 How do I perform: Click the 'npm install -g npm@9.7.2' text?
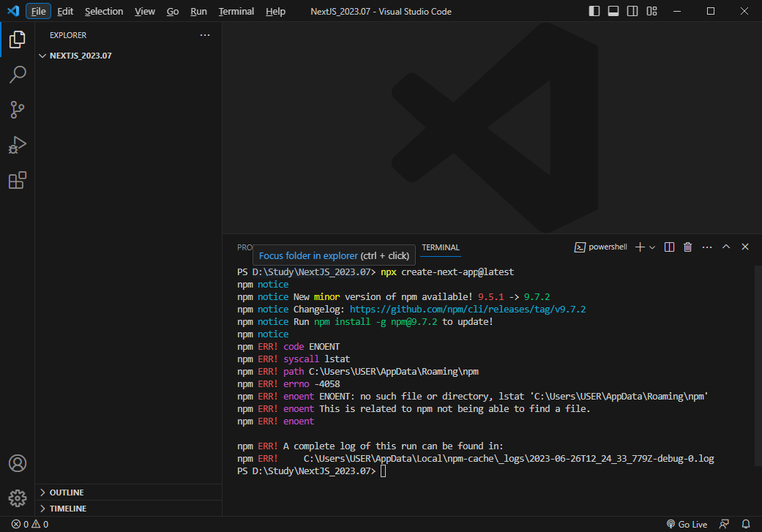point(376,322)
